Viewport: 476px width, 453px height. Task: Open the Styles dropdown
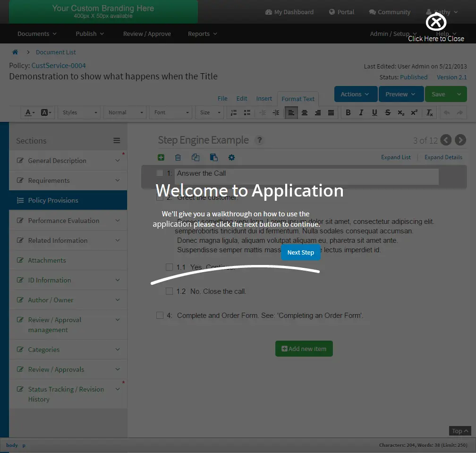[79, 112]
